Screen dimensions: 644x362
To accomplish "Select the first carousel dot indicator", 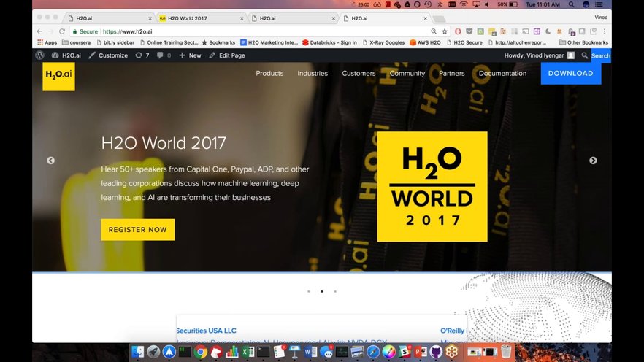I will [x=309, y=291].
